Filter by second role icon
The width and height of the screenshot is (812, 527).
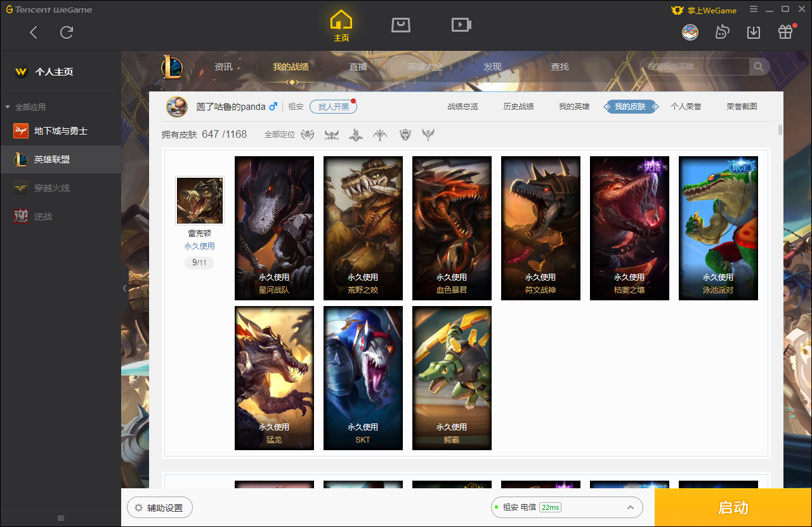332,135
